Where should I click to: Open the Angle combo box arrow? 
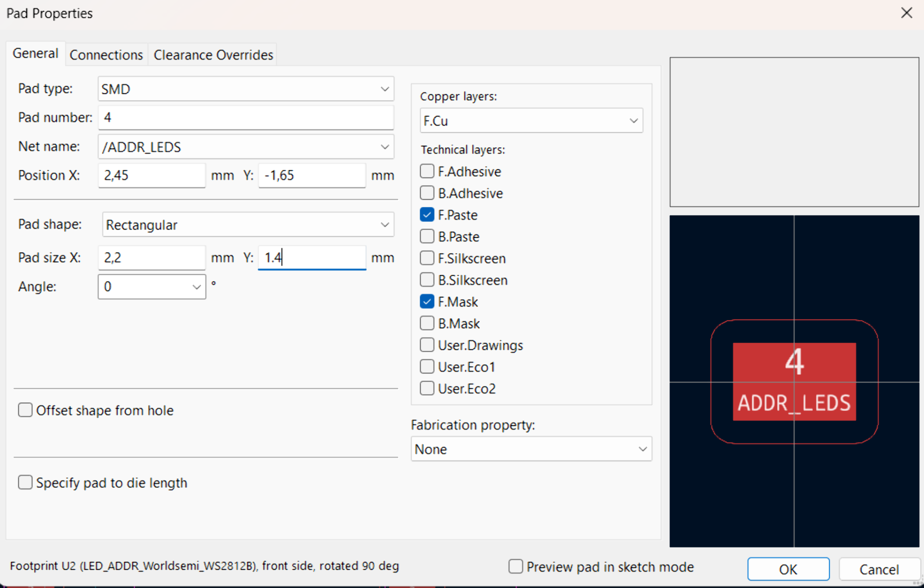(x=196, y=287)
